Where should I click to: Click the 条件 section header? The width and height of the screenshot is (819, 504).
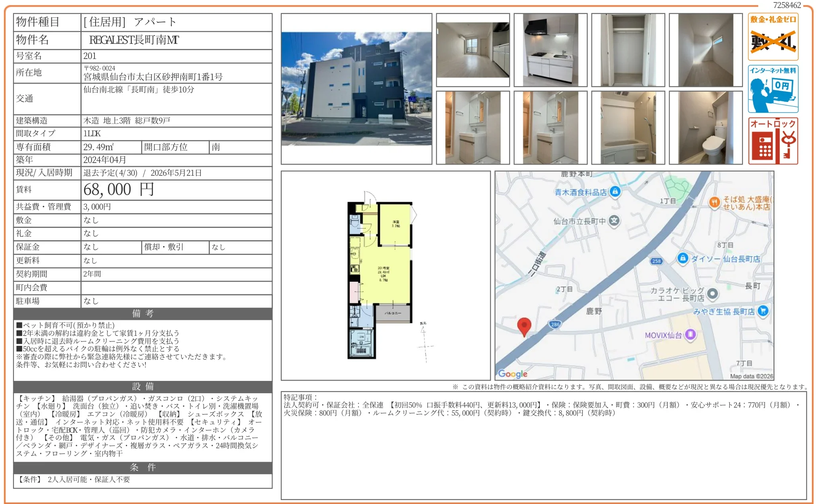point(143,467)
